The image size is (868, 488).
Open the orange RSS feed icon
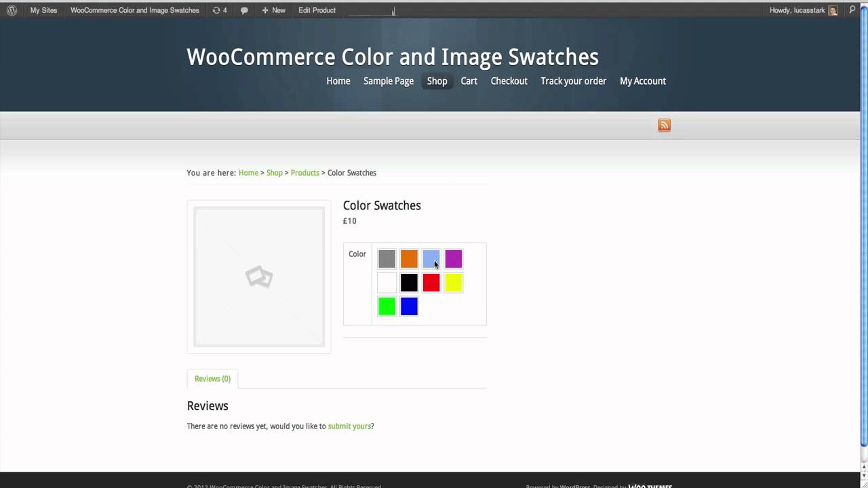[x=665, y=125]
